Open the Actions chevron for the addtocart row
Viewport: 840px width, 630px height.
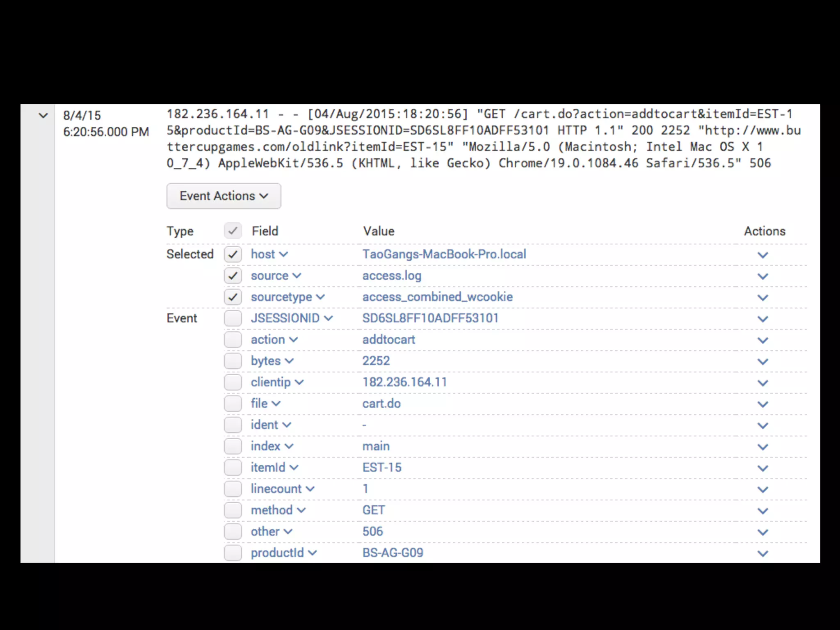[762, 340]
